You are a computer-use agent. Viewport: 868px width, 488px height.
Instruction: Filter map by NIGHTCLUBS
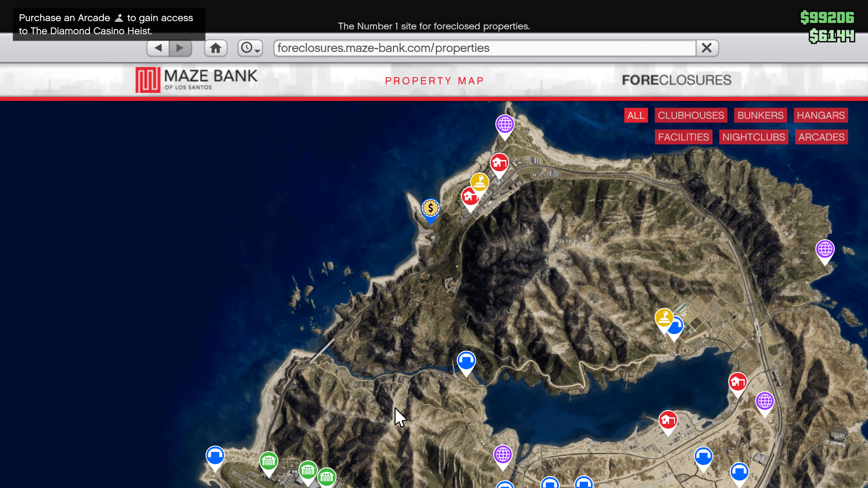753,137
